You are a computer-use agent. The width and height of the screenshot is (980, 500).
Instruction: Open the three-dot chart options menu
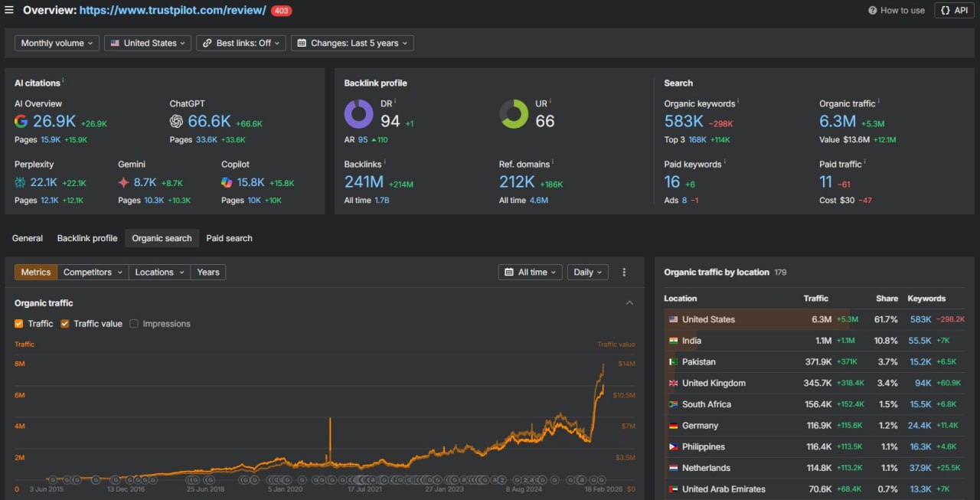[x=624, y=272]
